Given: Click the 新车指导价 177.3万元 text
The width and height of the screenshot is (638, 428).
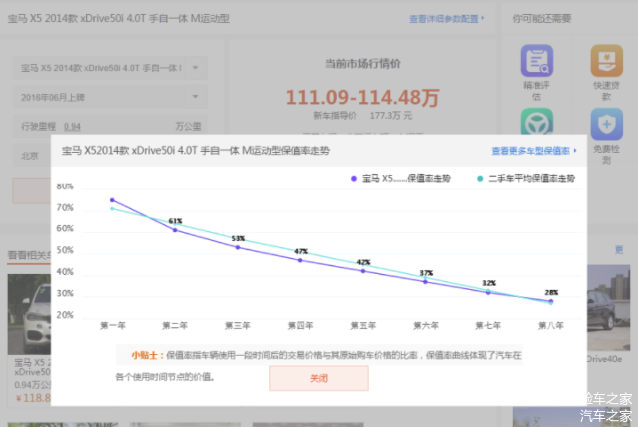Looking at the screenshot, I should [363, 116].
